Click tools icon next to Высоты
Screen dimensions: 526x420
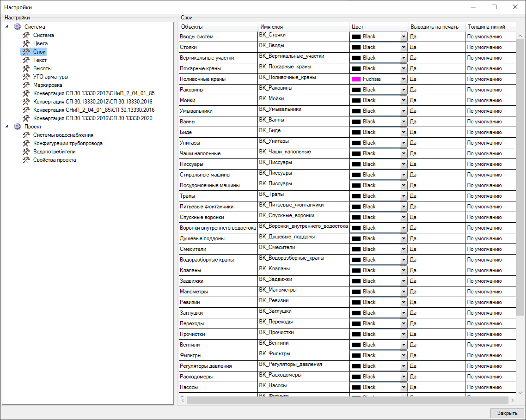[26, 68]
